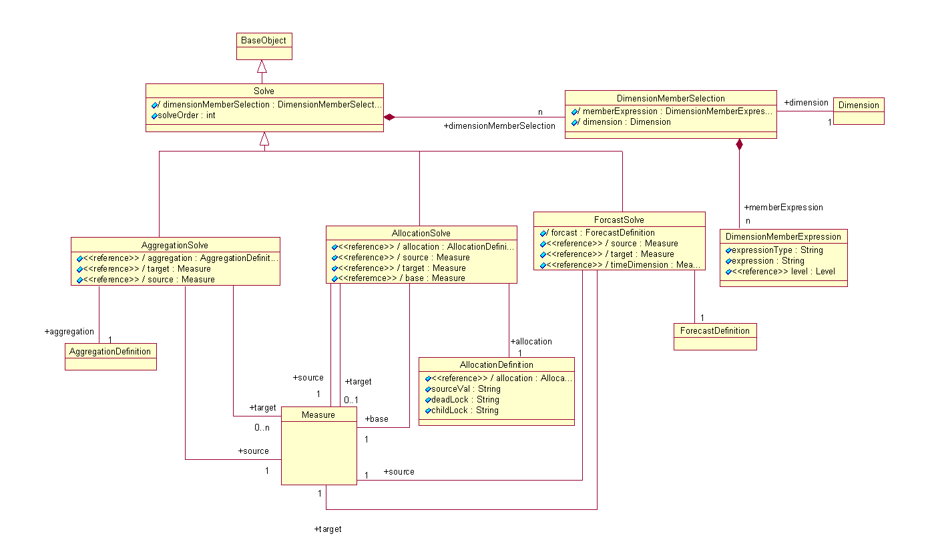Click the icon beside expression : String
This screenshot has height=560, width=926.
[x=727, y=260]
